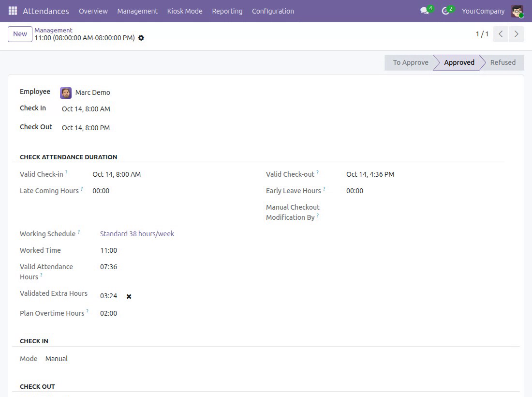Select the Approved status stage

459,62
